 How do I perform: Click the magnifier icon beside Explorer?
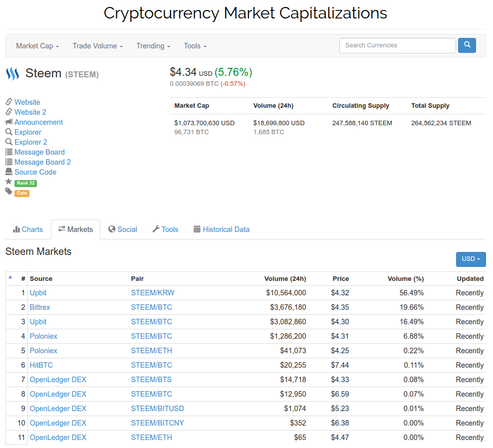(x=9, y=132)
